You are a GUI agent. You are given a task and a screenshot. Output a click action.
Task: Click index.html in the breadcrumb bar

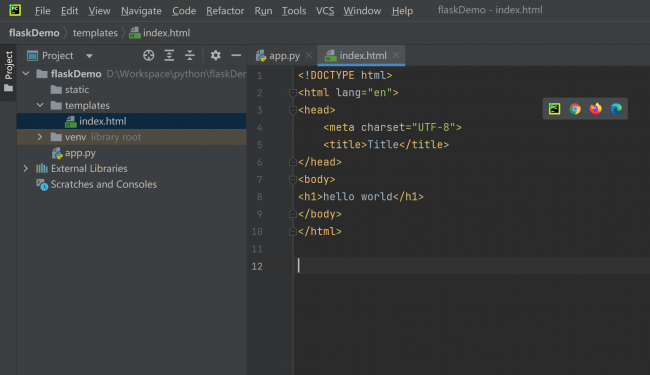tap(160, 33)
